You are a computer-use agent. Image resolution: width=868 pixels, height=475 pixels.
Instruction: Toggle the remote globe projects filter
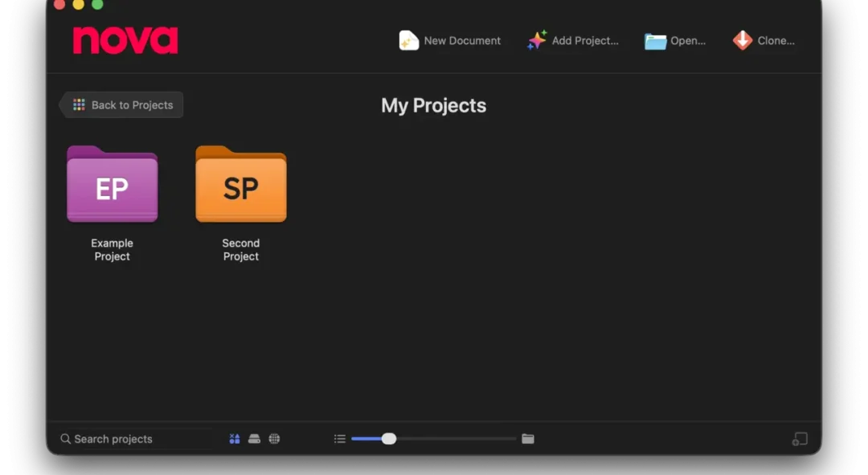(274, 439)
